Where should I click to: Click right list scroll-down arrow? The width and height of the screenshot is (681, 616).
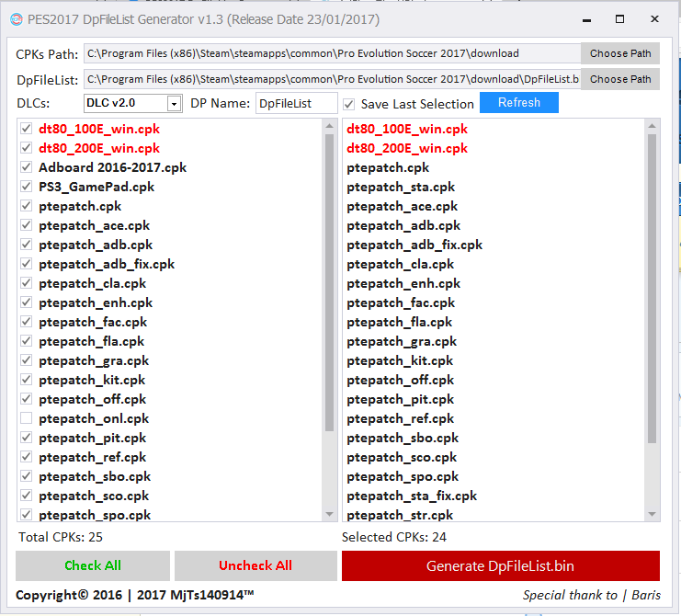(x=652, y=514)
